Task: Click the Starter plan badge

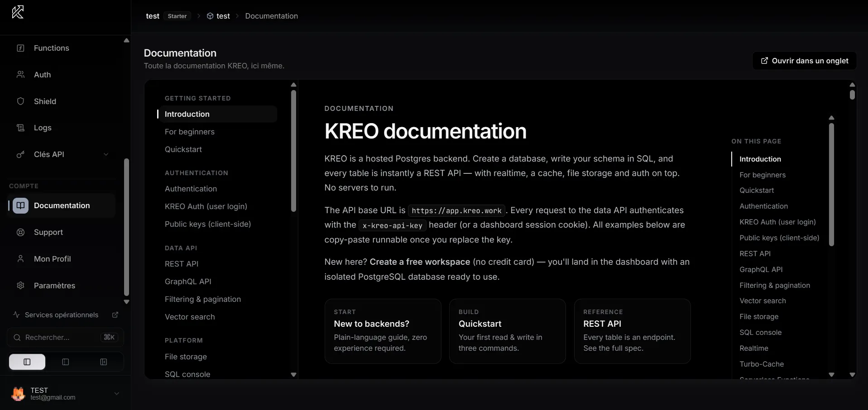Action: (177, 16)
